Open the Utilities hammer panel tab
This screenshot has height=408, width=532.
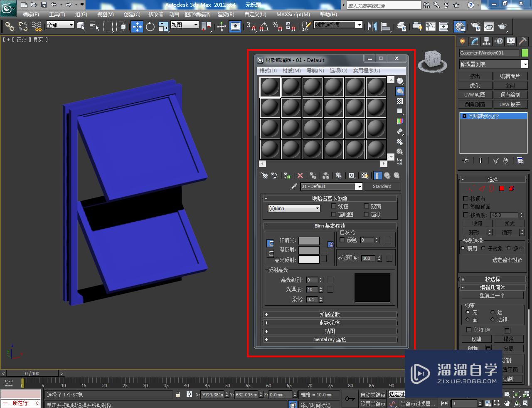click(523, 41)
